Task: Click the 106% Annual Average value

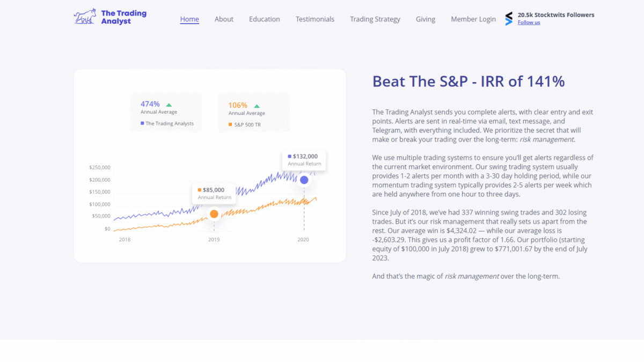Action: 238,105
